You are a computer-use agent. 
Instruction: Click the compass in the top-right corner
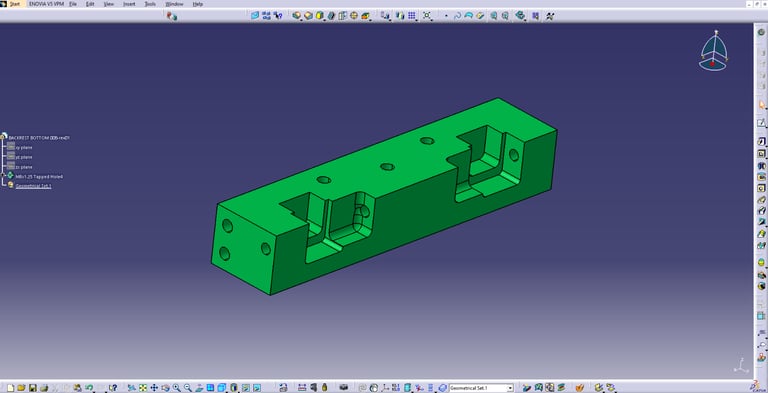pos(713,50)
